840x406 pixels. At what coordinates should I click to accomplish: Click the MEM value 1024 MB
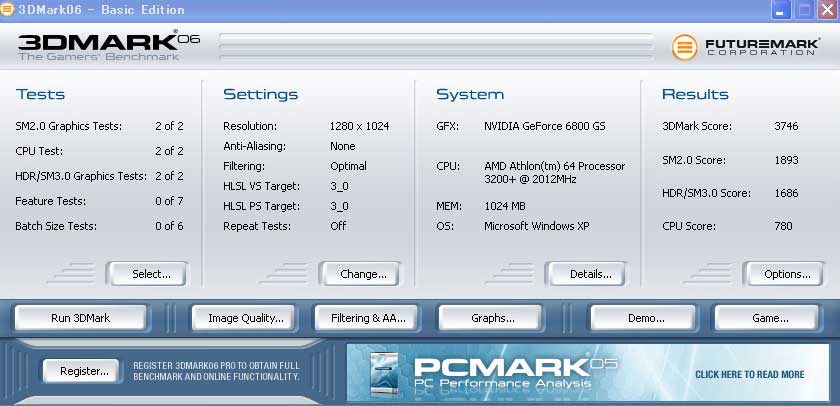(504, 206)
